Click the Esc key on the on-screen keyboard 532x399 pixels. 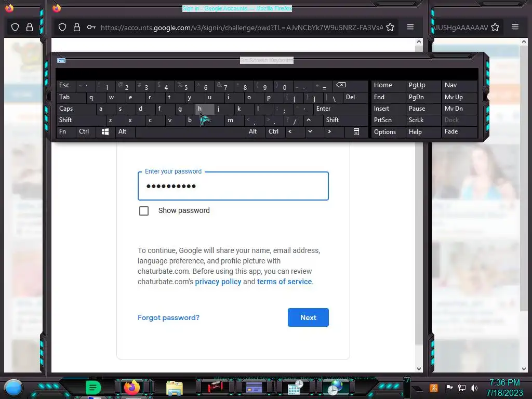(66, 85)
